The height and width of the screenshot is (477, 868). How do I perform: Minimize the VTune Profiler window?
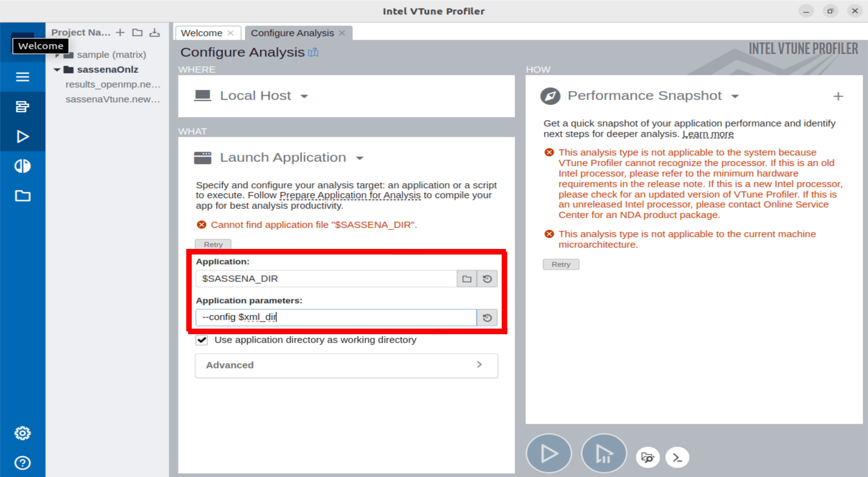coord(806,11)
